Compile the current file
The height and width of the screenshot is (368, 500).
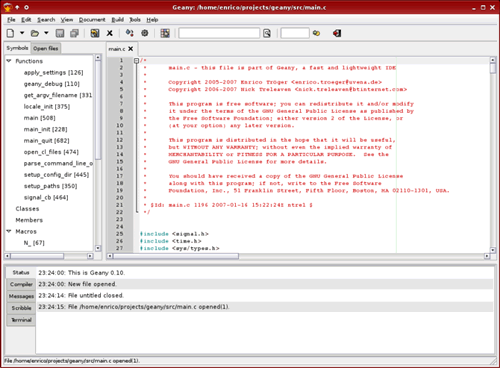(129, 33)
